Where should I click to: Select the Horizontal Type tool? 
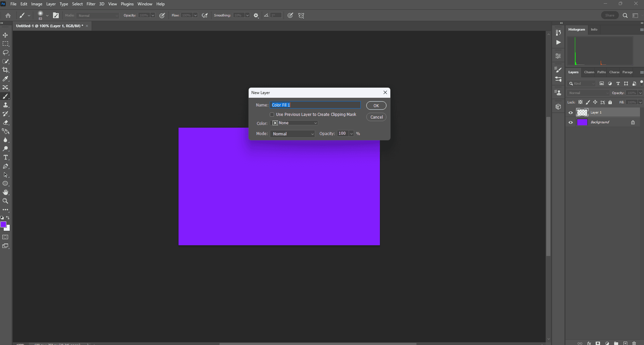pos(5,158)
